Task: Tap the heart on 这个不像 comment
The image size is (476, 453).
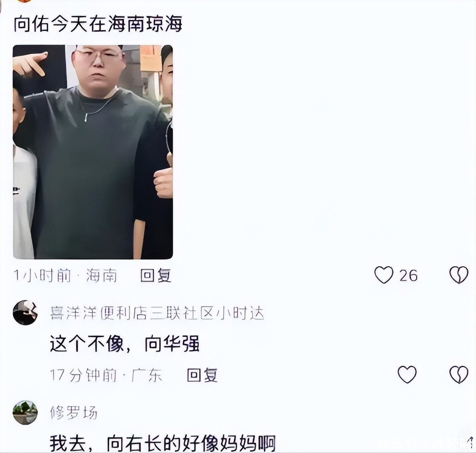Action: [407, 375]
